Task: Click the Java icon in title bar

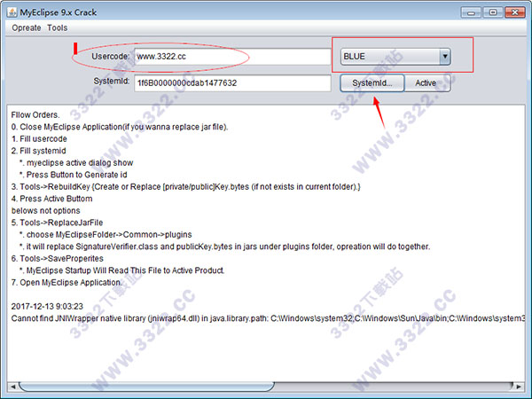Action: click(12, 12)
